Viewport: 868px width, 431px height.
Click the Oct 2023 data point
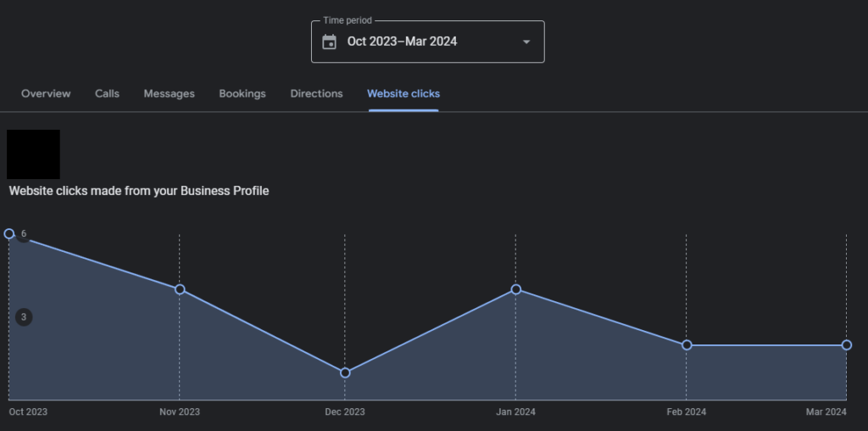pyautogui.click(x=8, y=234)
